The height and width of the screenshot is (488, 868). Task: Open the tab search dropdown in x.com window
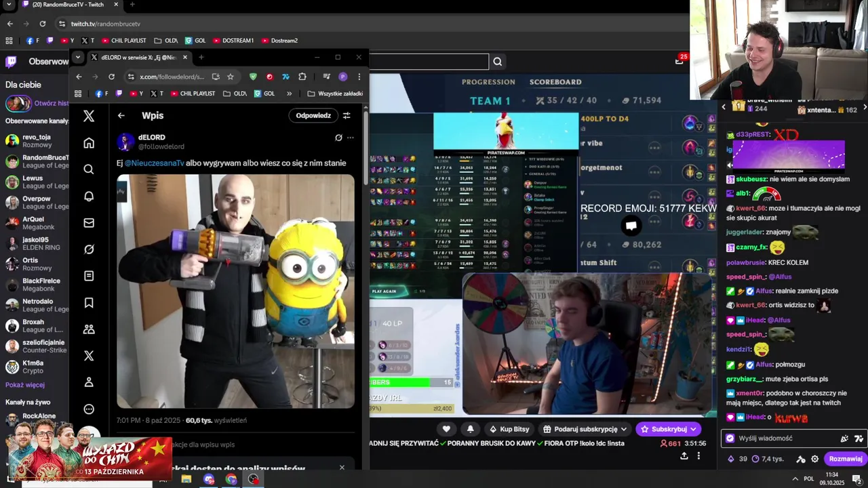point(78,57)
